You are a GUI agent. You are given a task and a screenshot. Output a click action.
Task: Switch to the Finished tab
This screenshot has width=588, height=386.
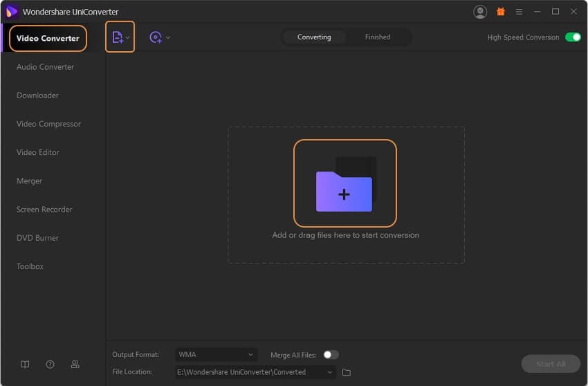[x=378, y=37]
